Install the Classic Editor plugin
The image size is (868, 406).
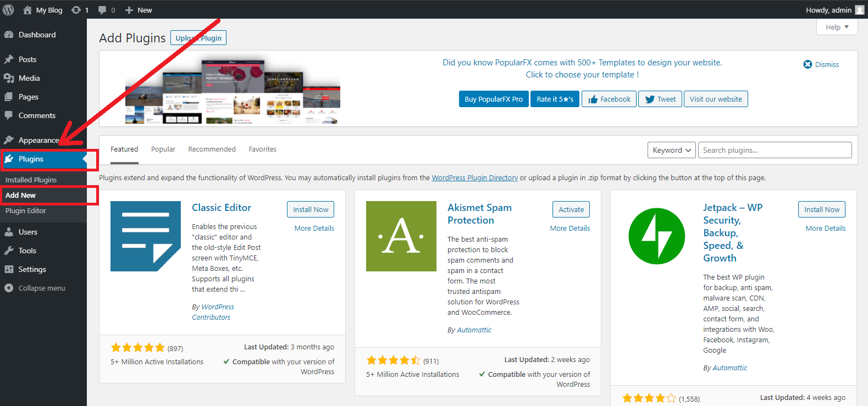[310, 209]
